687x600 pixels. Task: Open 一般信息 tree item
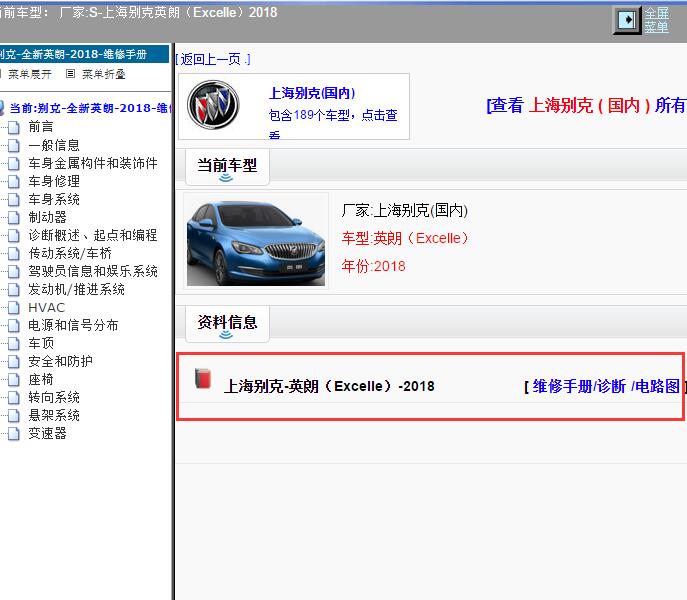[x=54, y=145]
